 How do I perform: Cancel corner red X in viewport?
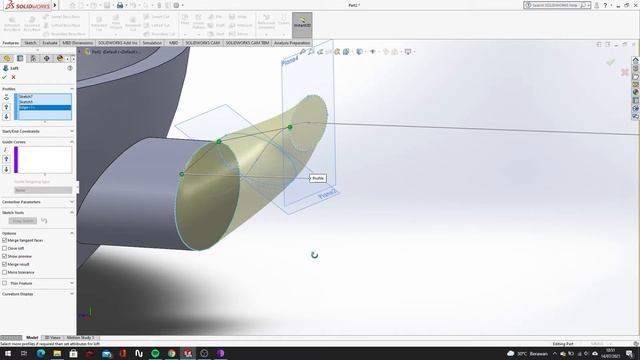(624, 73)
